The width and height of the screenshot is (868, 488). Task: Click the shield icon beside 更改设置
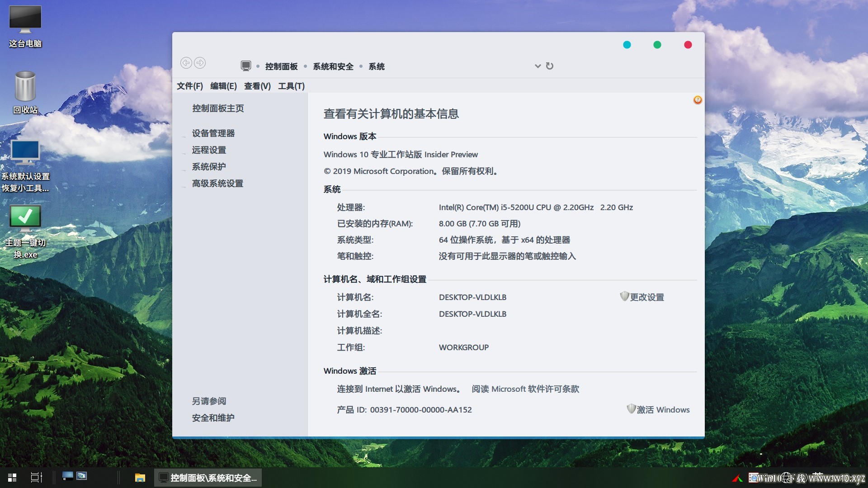[624, 296]
